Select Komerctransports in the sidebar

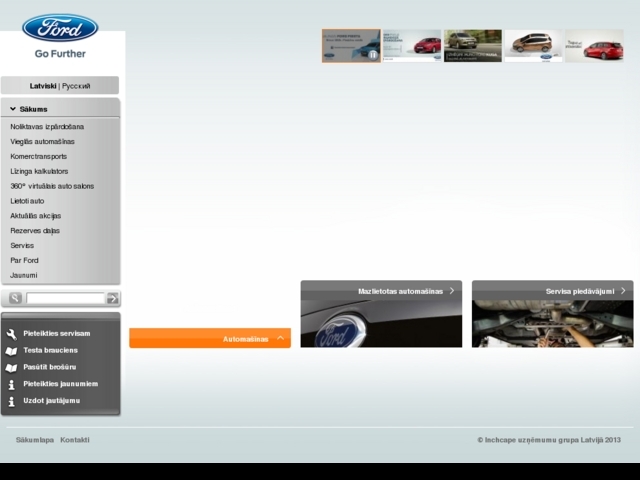[38, 156]
